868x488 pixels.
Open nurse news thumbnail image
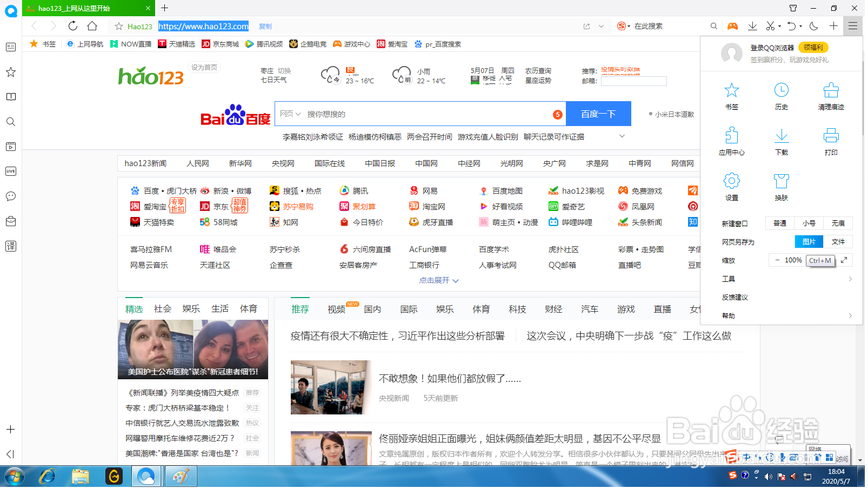pyautogui.click(x=193, y=350)
